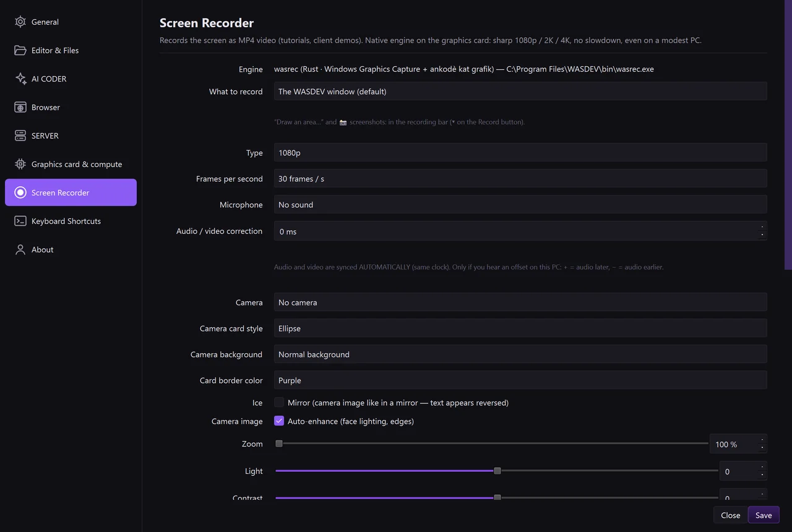Show the About section

pos(71,249)
